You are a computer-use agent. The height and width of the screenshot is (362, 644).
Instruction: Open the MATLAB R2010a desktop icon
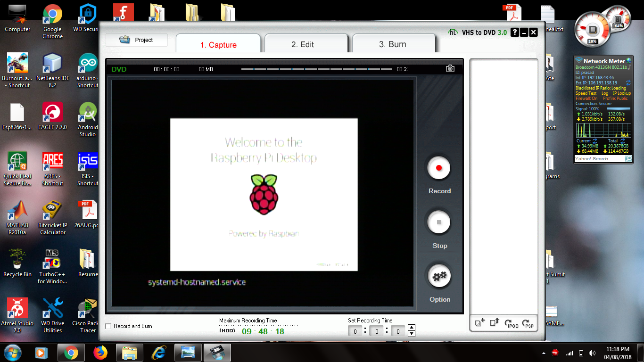(17, 218)
